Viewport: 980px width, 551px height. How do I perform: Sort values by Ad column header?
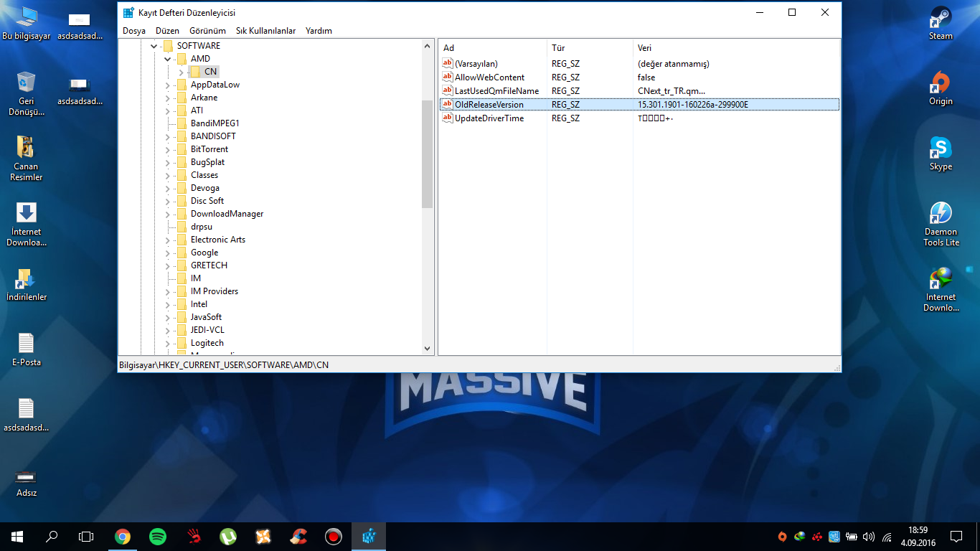click(x=493, y=48)
